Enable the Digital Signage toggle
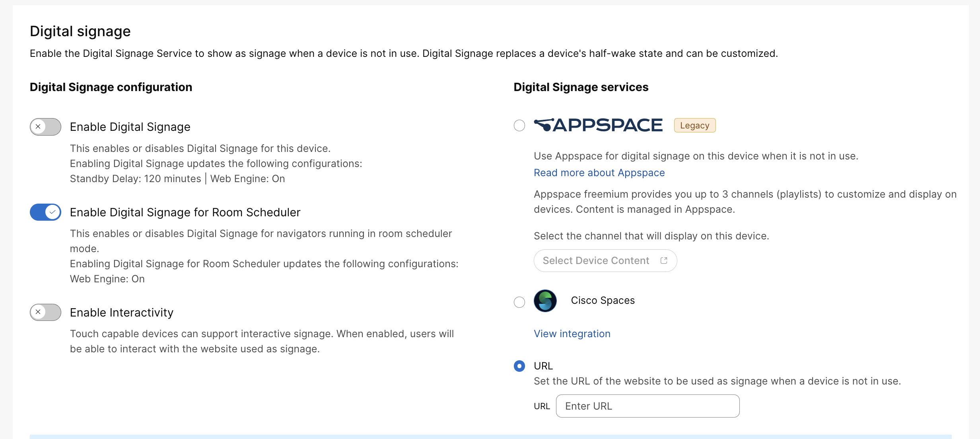This screenshot has width=980, height=439. [45, 126]
